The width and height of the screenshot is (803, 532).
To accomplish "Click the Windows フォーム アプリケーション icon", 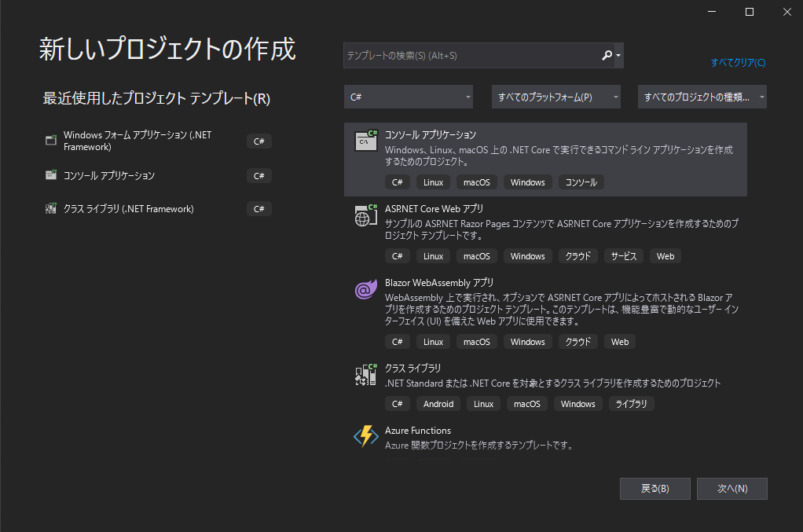I will (52, 141).
